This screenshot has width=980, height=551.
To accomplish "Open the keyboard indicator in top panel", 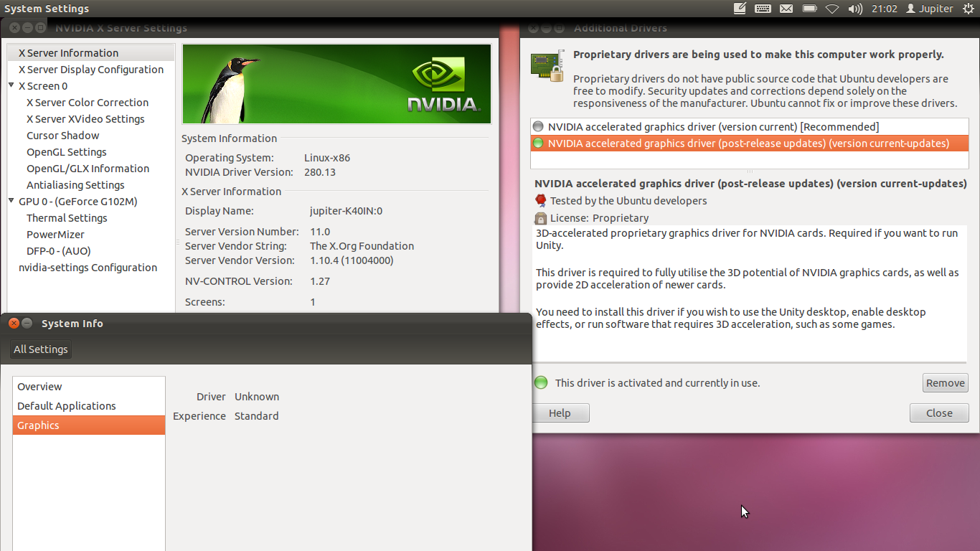I will [763, 9].
